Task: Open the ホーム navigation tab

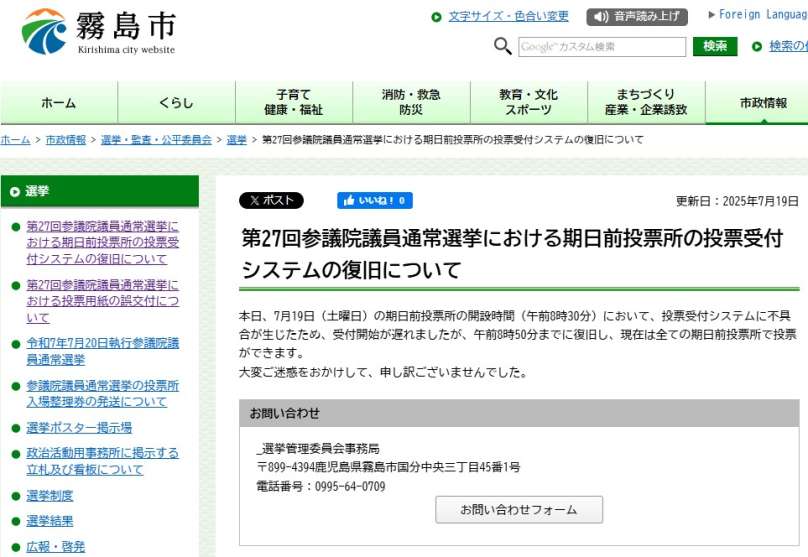Action: 59,103
